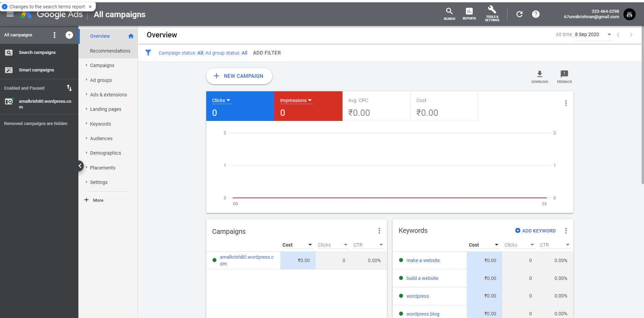This screenshot has height=318, width=644.
Task: Click the Smart campaigns icon
Action: [9, 70]
